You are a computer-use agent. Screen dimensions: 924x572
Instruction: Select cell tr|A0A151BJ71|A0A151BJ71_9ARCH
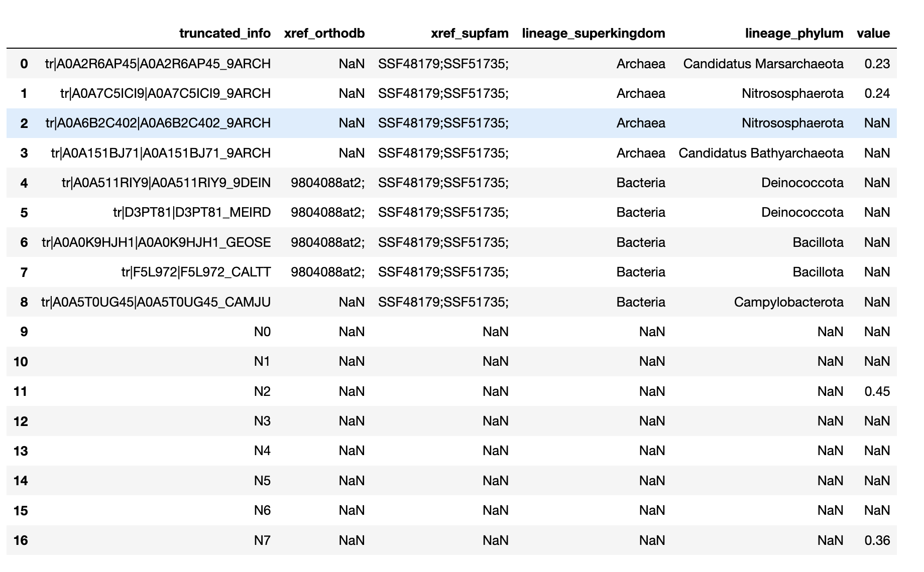point(161,153)
